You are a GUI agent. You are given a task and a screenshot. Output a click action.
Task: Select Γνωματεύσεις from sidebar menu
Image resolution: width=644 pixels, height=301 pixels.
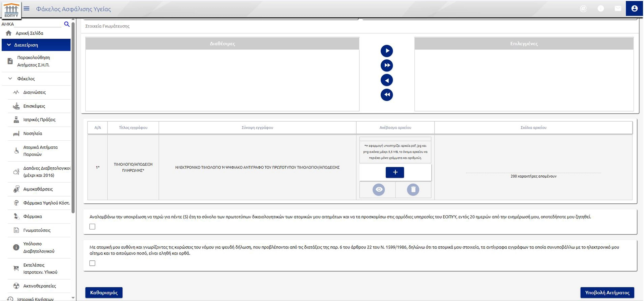(x=37, y=230)
